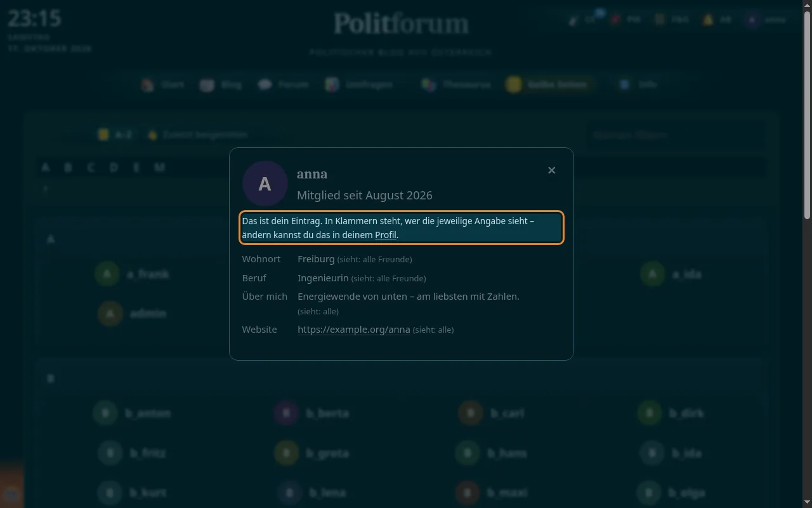Click the yellow Gelbe Seiten icon
This screenshot has height=508, width=812.
pos(513,84)
